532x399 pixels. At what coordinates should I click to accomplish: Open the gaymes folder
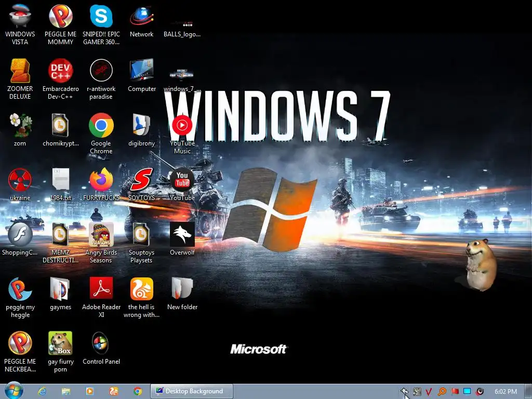pyautogui.click(x=60, y=294)
